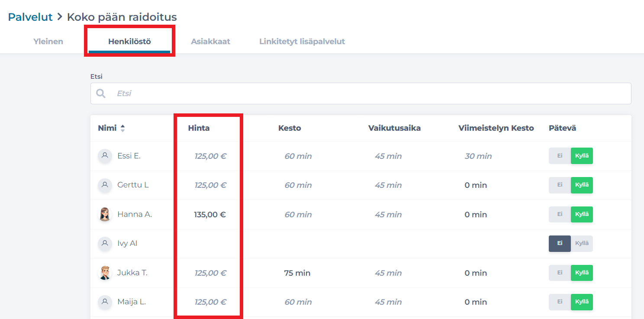Click Essi E.'s 60 min duration
The image size is (644, 319).
coord(298,156)
